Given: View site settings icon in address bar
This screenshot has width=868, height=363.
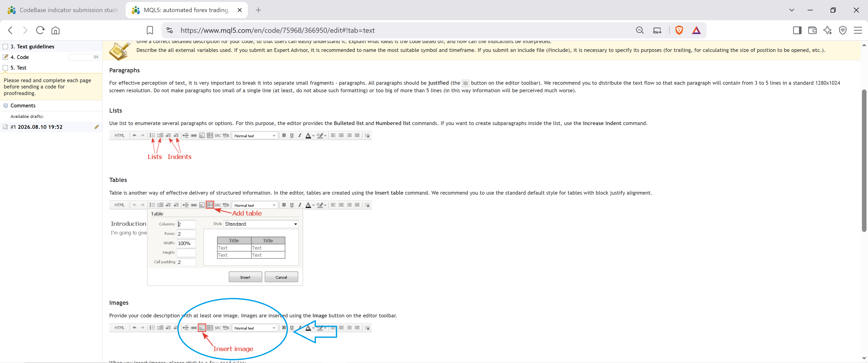Looking at the screenshot, I should click(x=170, y=30).
